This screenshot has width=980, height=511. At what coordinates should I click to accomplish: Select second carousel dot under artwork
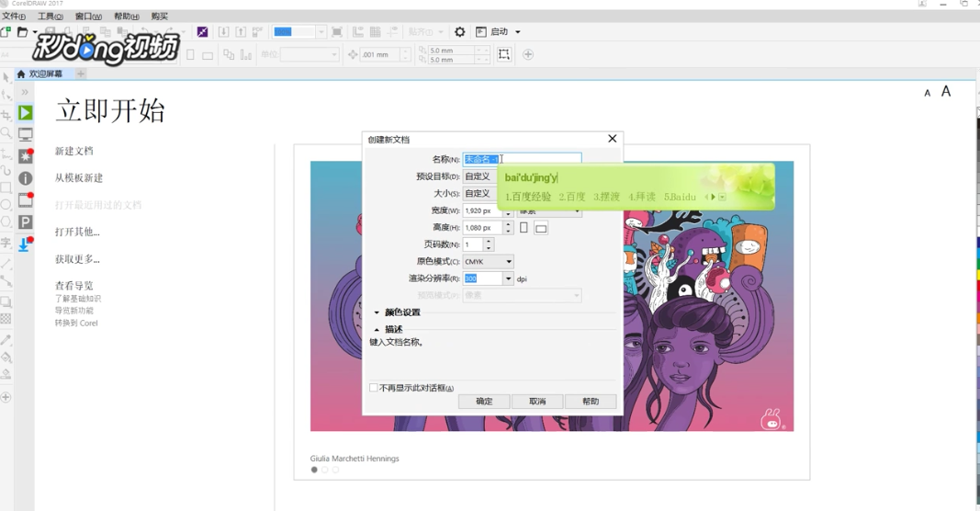pos(324,470)
